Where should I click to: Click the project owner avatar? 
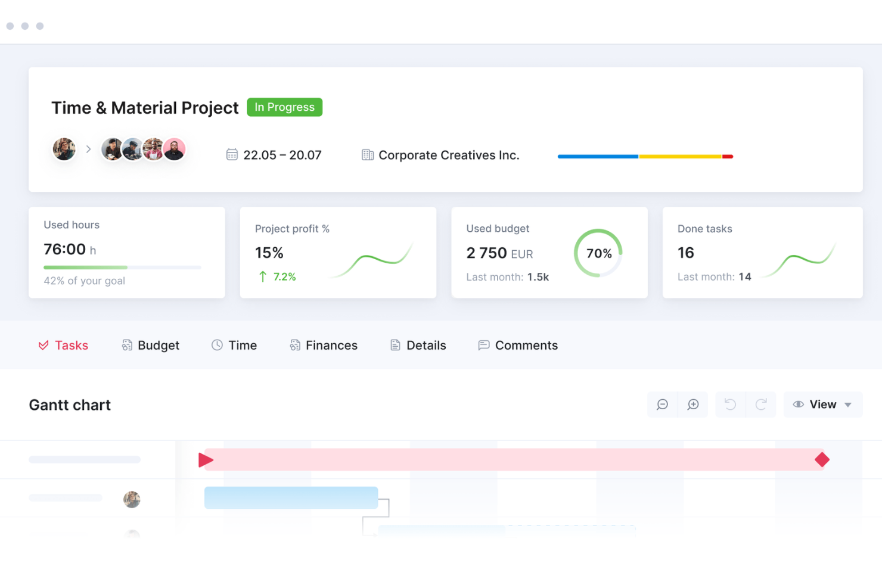[64, 149]
